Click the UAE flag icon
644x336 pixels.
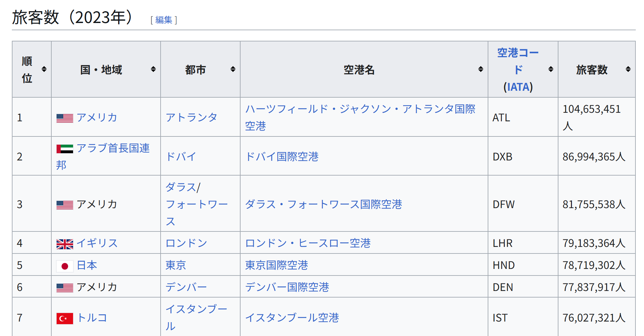64,149
